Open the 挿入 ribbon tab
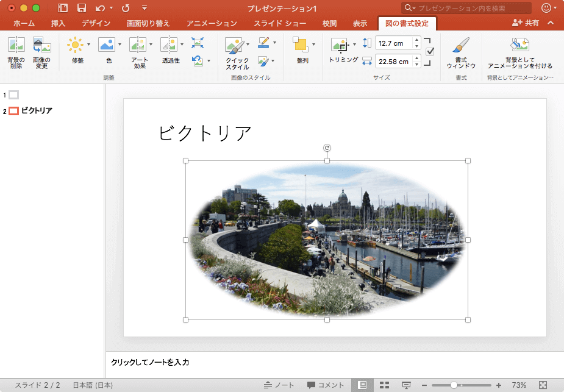The image size is (564, 392). 59,24
